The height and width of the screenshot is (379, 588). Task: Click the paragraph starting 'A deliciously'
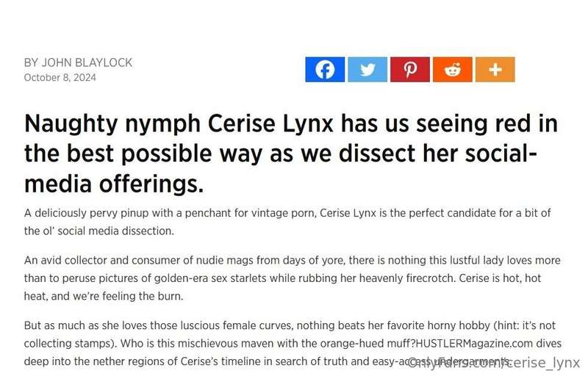click(x=287, y=222)
